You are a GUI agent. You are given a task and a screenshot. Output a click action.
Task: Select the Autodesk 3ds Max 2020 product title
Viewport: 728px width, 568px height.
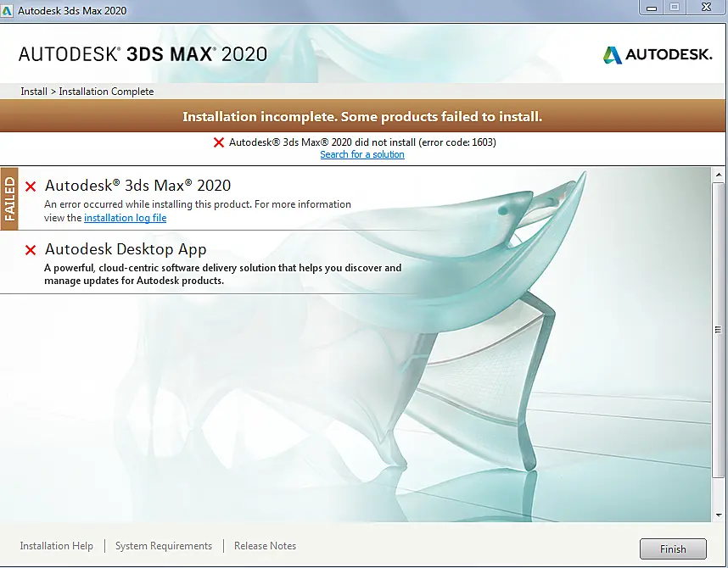click(x=138, y=186)
